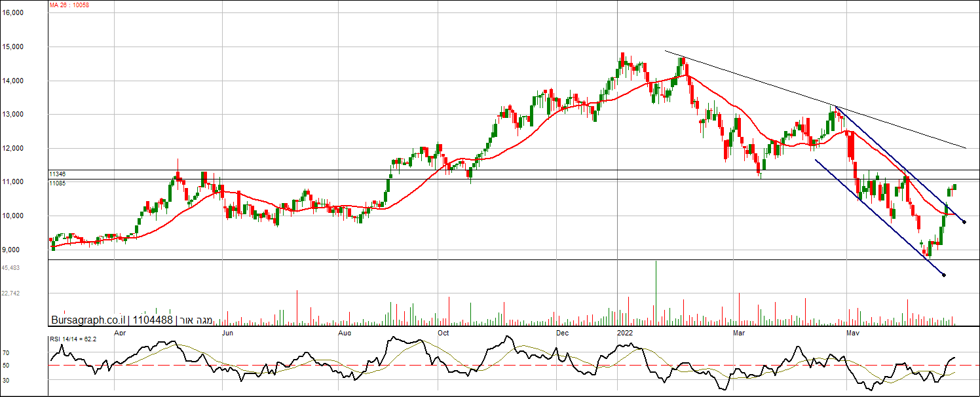The image size is (980, 397).
Task: Click the upper blue channel line end dot
Action: coord(964,222)
